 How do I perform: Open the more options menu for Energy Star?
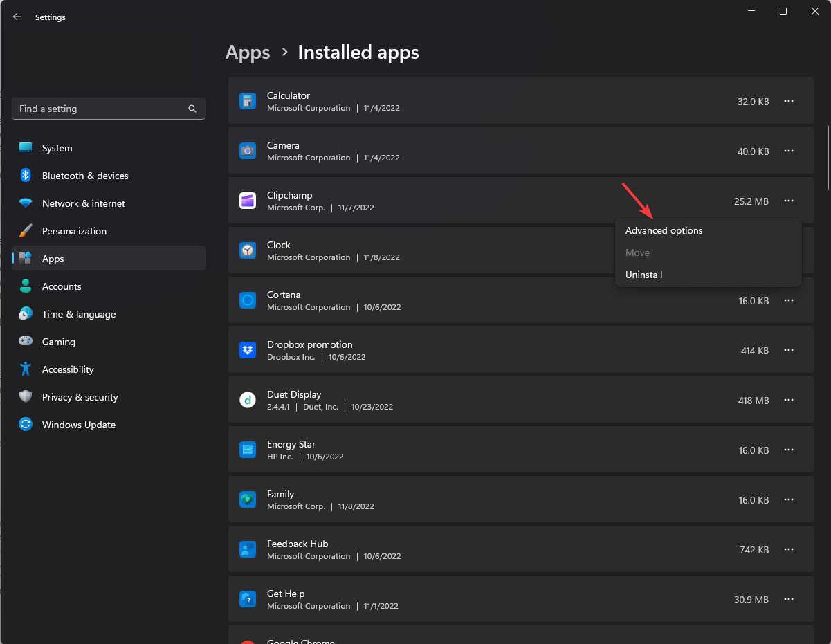point(788,450)
